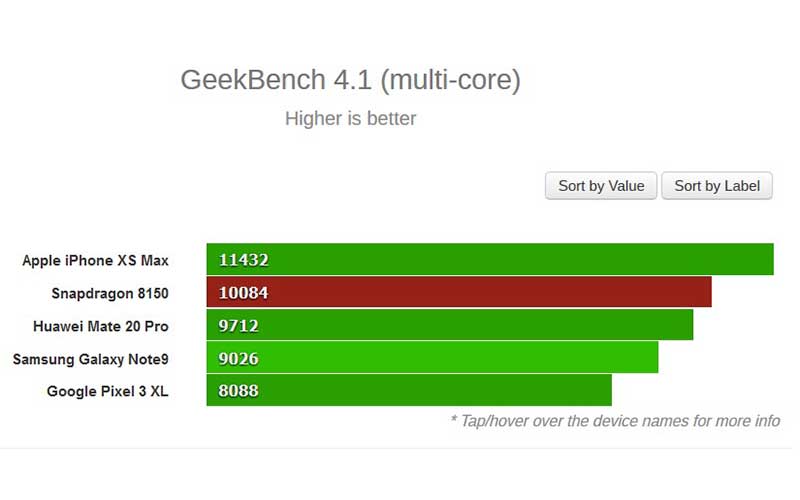Click the GeekBench 4.1 (multi-core) title
Viewport: 800px width, 500px height.
click(351, 80)
